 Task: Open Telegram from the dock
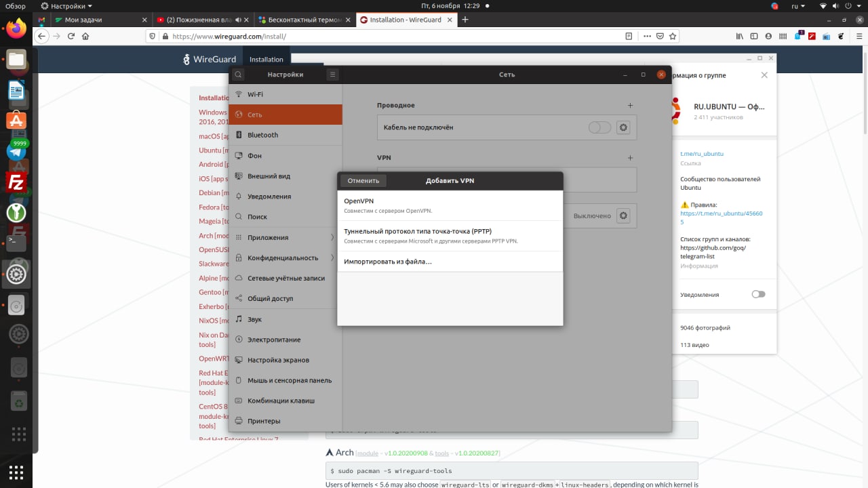tap(16, 150)
